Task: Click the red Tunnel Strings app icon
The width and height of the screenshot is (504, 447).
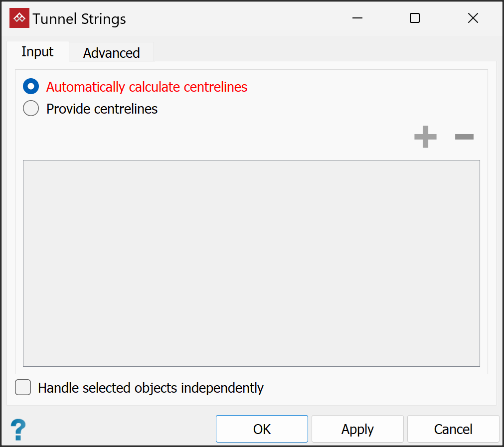Action: [x=19, y=18]
